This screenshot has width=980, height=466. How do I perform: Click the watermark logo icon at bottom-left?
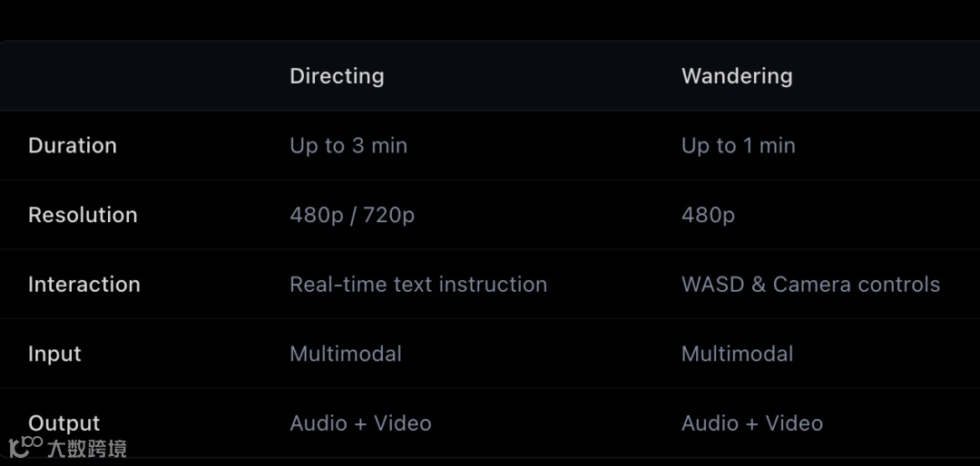[x=25, y=446]
